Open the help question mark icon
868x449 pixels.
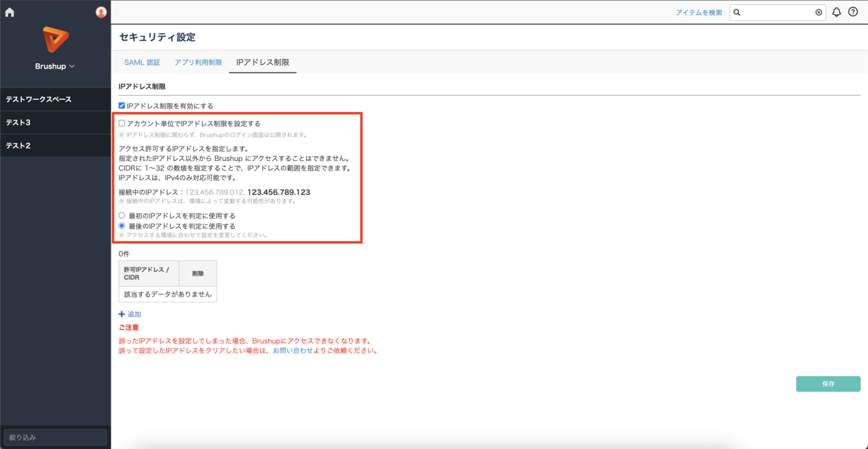click(x=854, y=12)
